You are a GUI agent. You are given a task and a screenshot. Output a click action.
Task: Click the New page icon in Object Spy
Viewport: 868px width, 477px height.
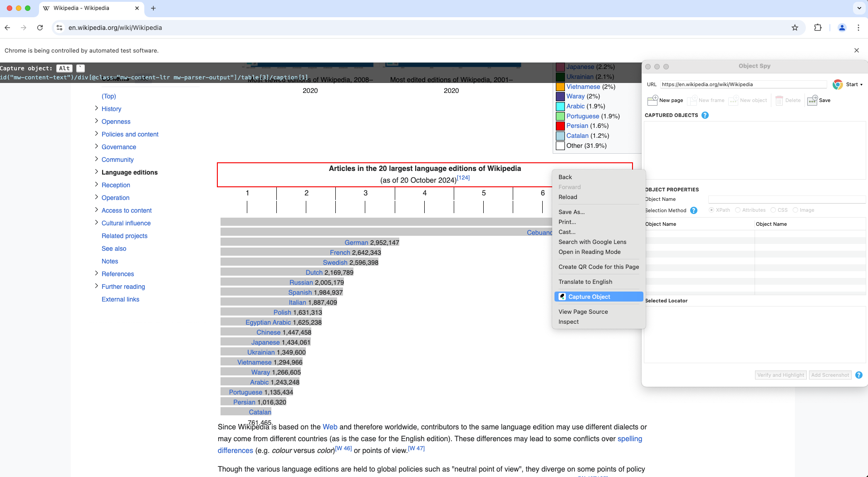pyautogui.click(x=652, y=100)
